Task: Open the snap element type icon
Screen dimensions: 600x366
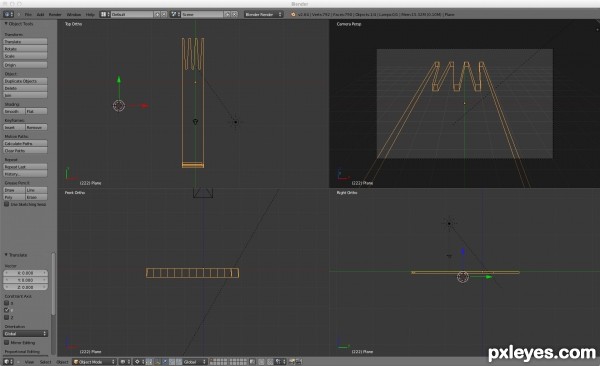Action: [x=280, y=362]
